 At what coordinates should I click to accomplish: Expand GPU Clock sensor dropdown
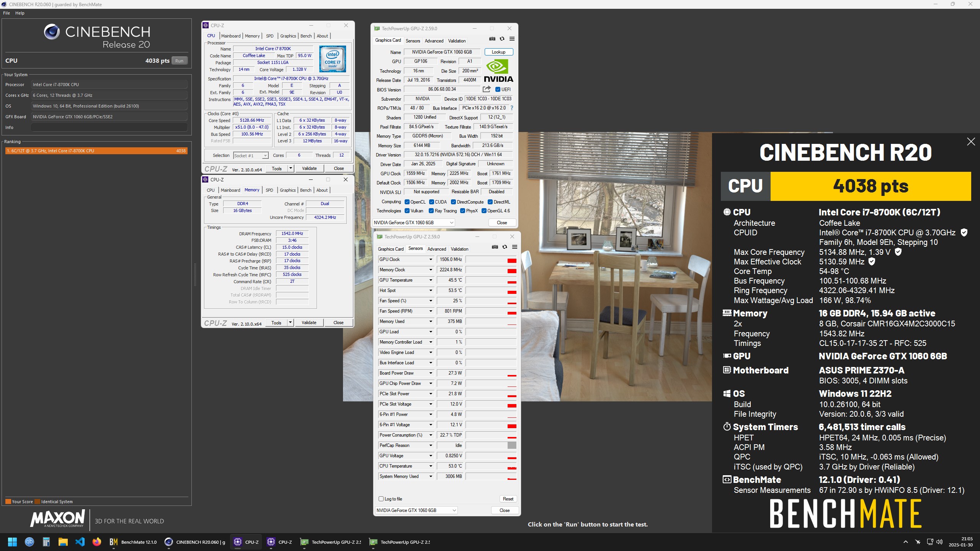coord(431,259)
